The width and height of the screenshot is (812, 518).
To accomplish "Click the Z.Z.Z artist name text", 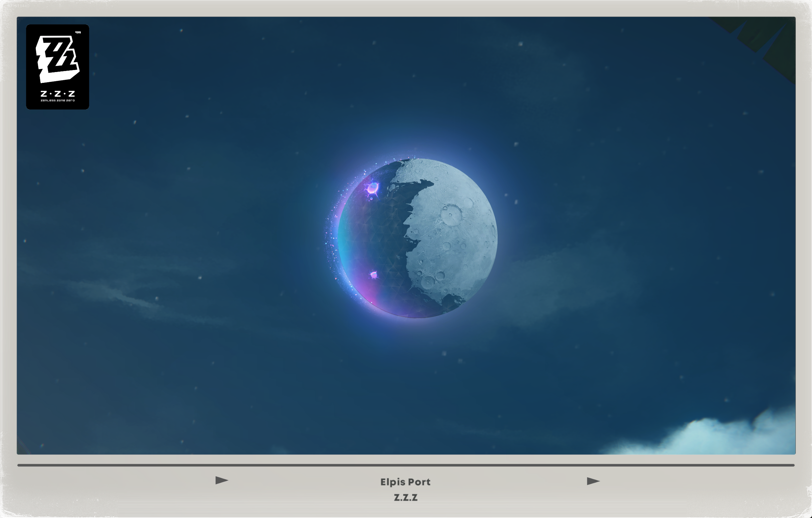I will (406, 497).
